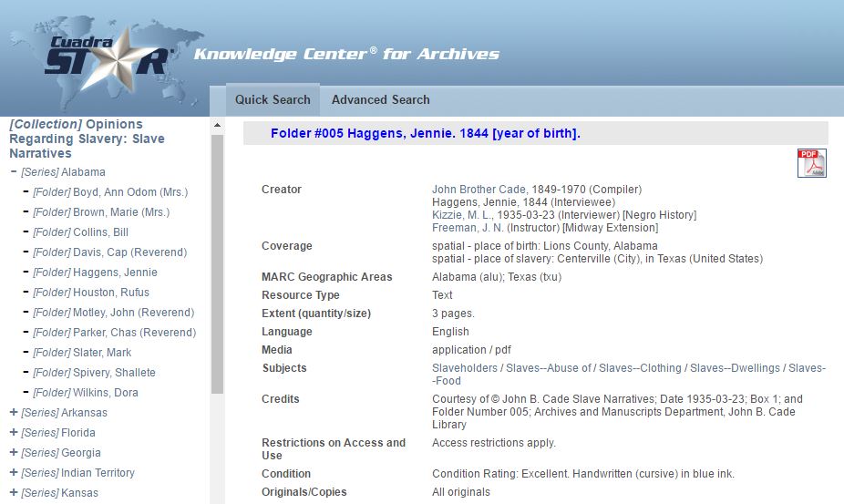Open folder Parker, Chas (Reverend)
This screenshot has width=844, height=504.
(x=115, y=333)
